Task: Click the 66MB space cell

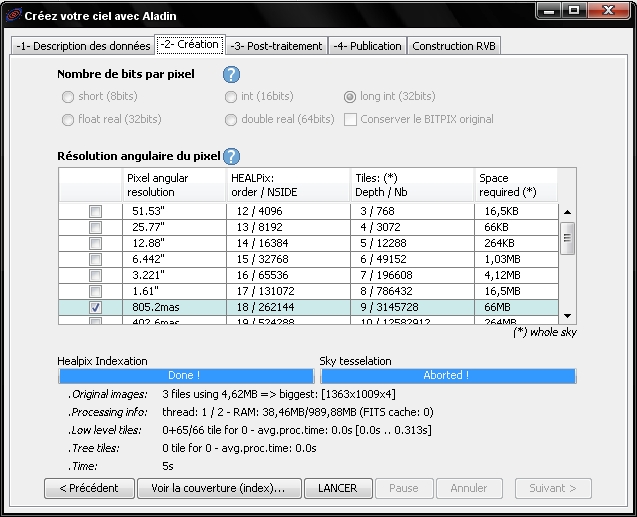Action: pos(516,307)
